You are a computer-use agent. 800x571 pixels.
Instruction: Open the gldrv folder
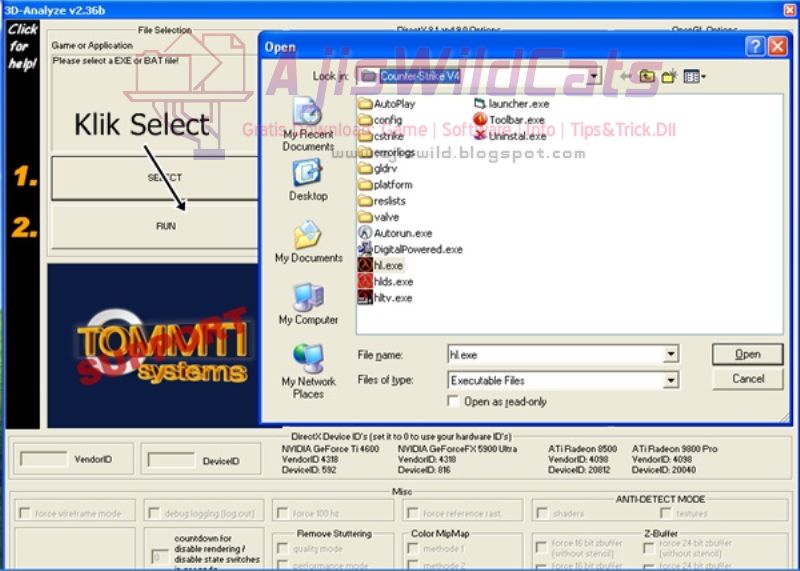click(x=378, y=168)
